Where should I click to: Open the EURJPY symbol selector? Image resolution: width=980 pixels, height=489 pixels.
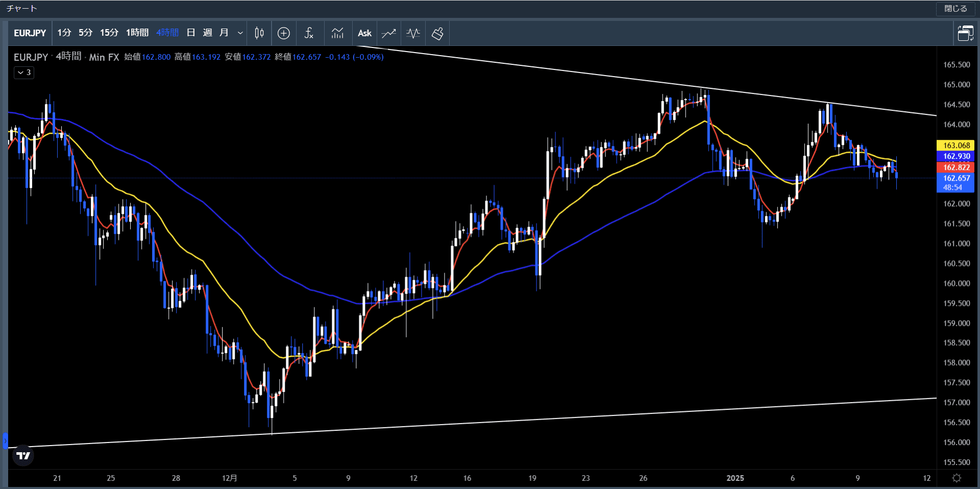tap(30, 33)
